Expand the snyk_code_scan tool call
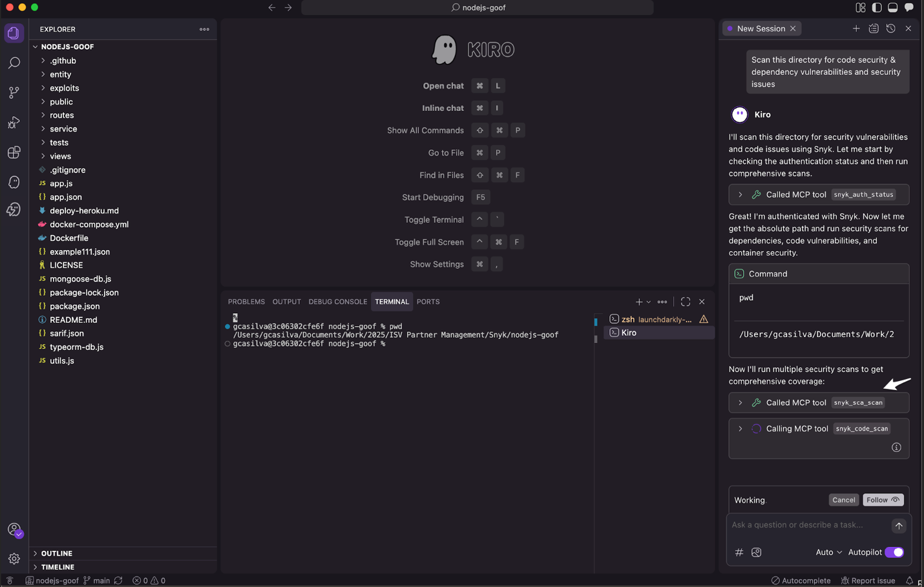 (740, 429)
